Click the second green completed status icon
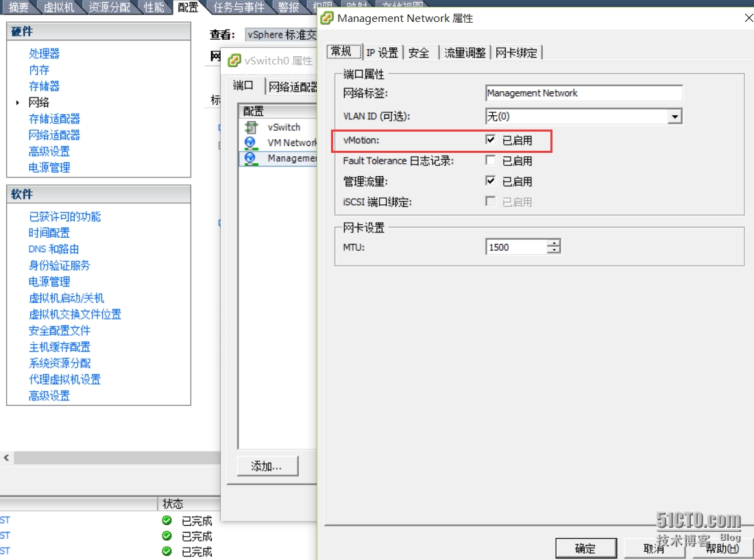The width and height of the screenshot is (754, 560). click(167, 535)
